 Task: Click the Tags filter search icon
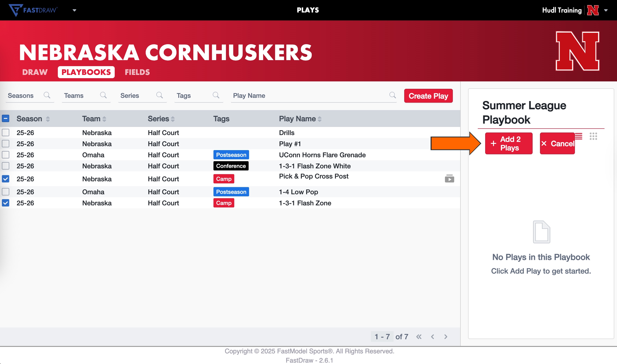[x=216, y=95]
